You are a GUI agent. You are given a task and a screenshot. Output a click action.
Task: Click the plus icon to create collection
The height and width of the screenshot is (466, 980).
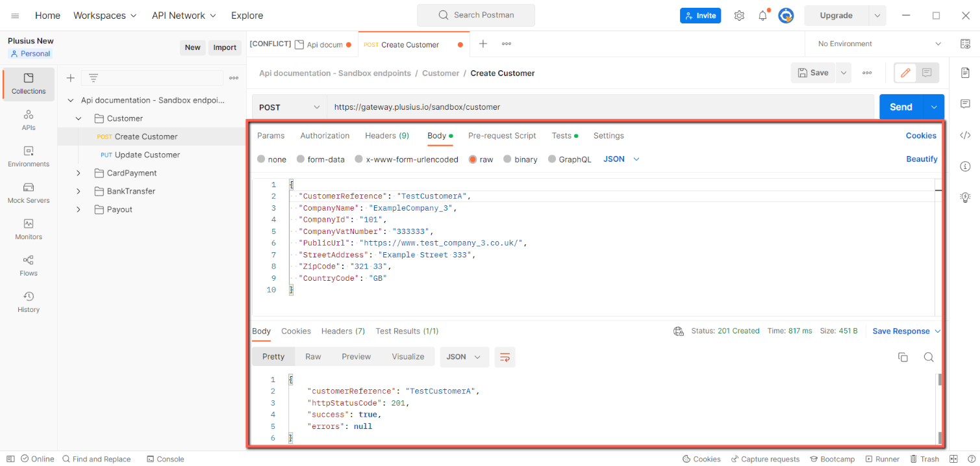coord(71,78)
